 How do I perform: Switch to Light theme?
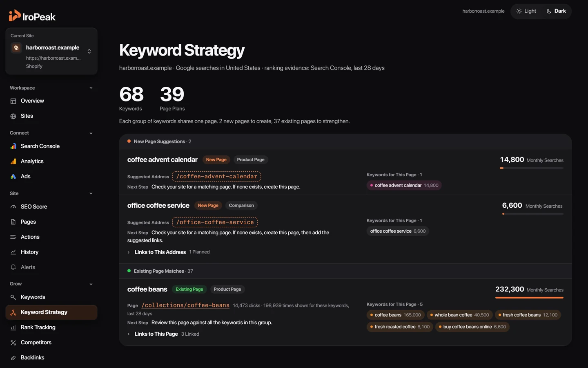tap(526, 11)
